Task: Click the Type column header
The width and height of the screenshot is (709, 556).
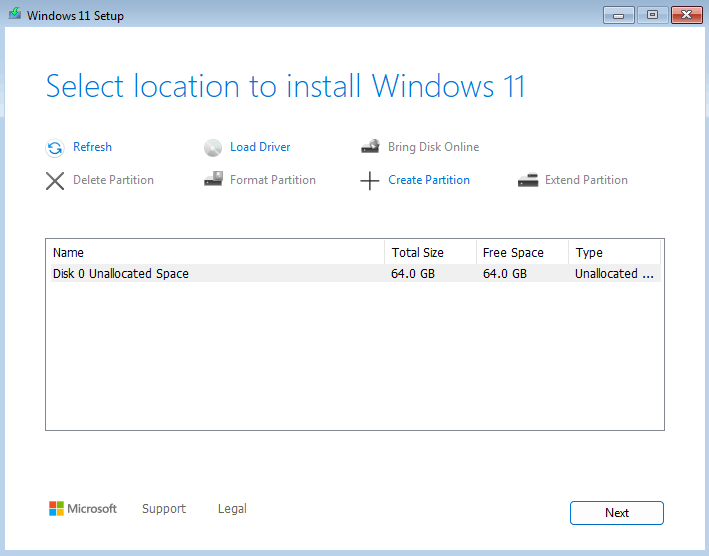Action: click(614, 252)
